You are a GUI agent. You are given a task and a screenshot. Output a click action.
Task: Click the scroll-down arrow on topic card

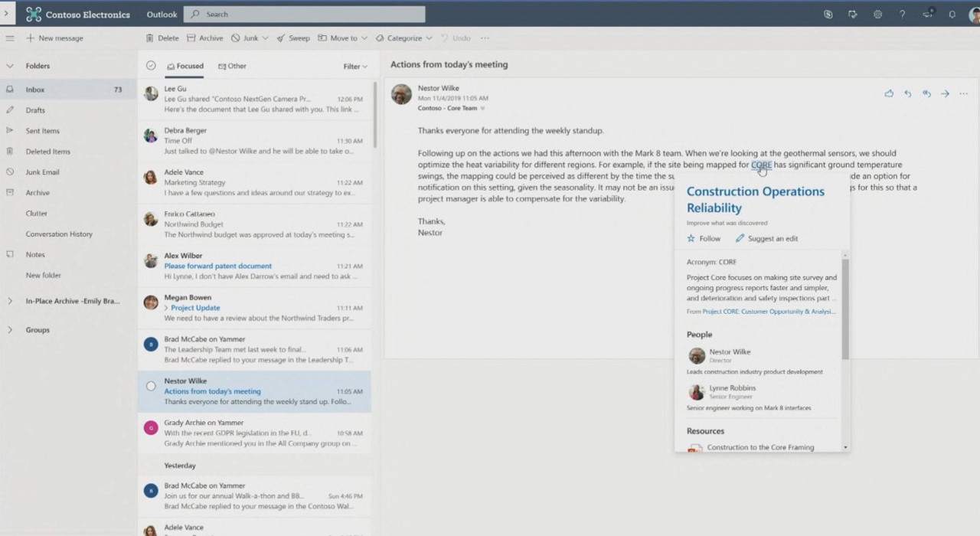tap(845, 446)
